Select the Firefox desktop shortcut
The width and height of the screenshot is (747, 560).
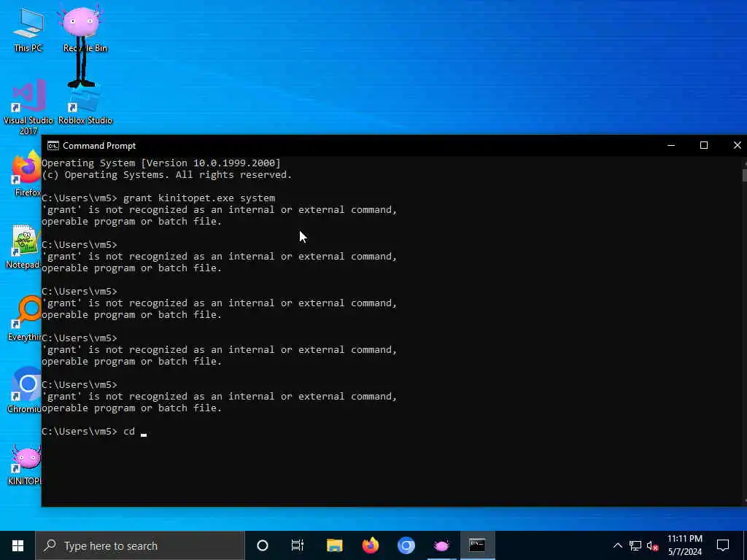coord(26,174)
